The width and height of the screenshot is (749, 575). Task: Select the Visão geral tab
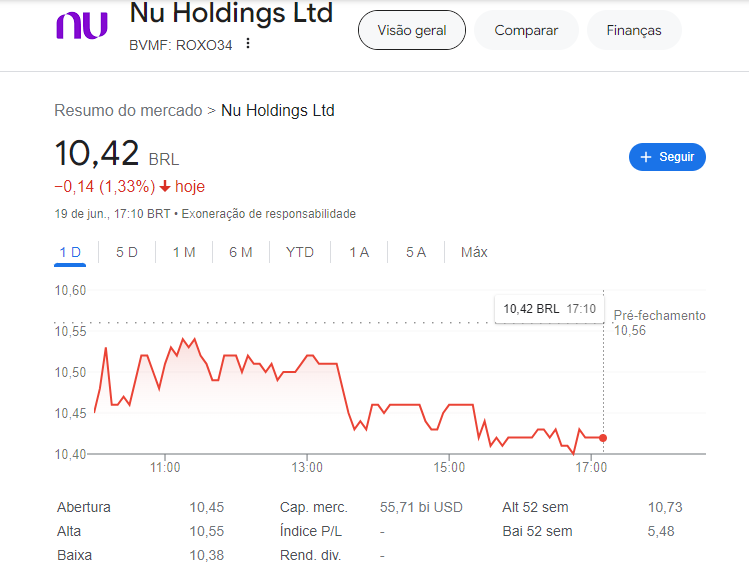pyautogui.click(x=412, y=30)
